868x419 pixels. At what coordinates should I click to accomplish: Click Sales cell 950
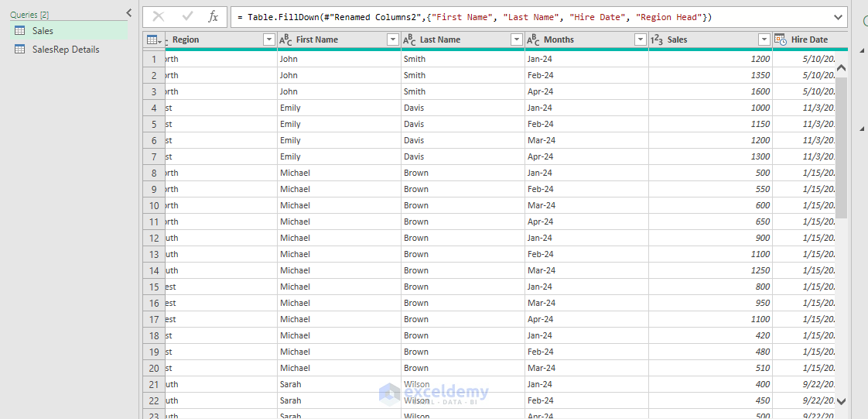click(x=710, y=303)
